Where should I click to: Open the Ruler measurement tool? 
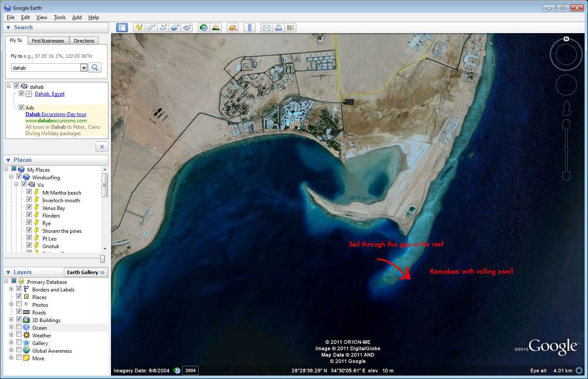pyautogui.click(x=250, y=28)
